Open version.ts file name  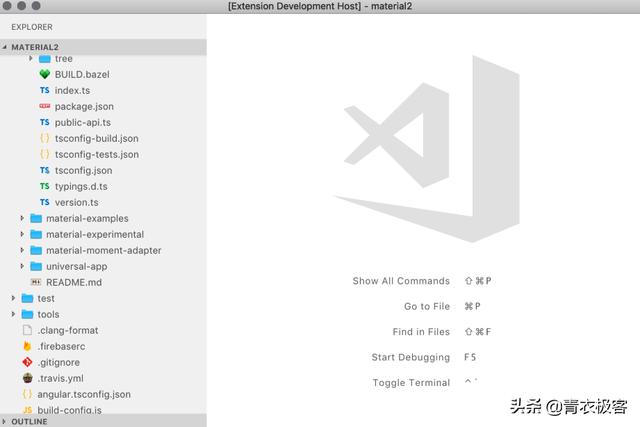(76, 202)
